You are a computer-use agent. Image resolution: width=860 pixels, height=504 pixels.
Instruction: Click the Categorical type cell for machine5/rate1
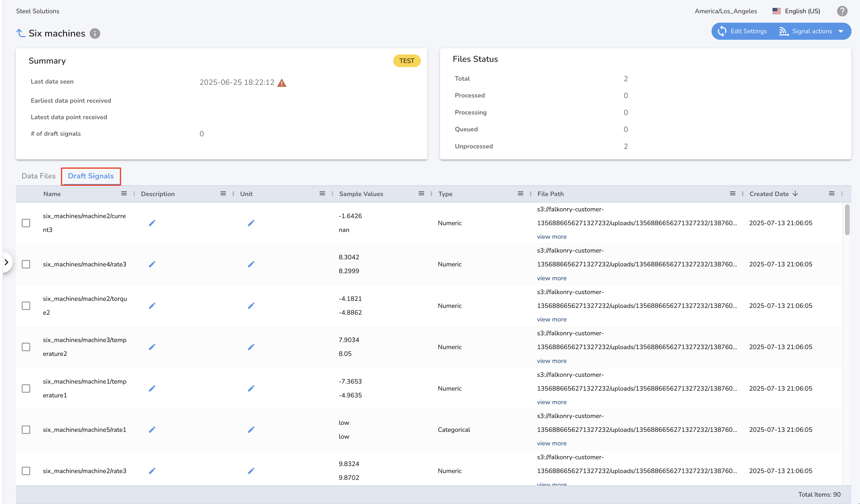pyautogui.click(x=454, y=429)
